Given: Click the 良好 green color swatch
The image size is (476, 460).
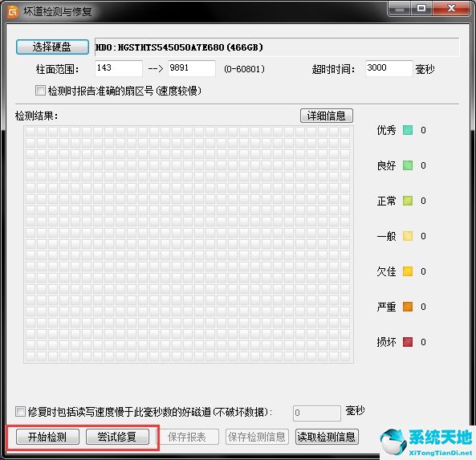Looking at the screenshot, I should (408, 165).
